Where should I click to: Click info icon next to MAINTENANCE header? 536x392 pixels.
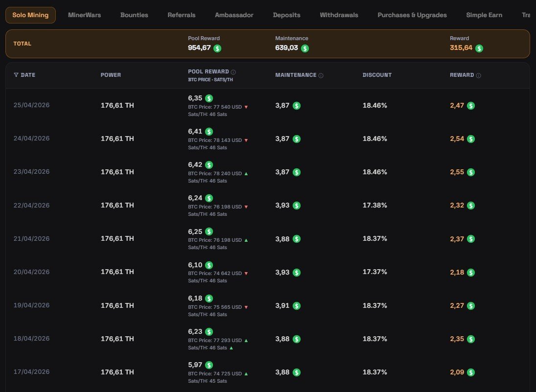click(x=321, y=75)
